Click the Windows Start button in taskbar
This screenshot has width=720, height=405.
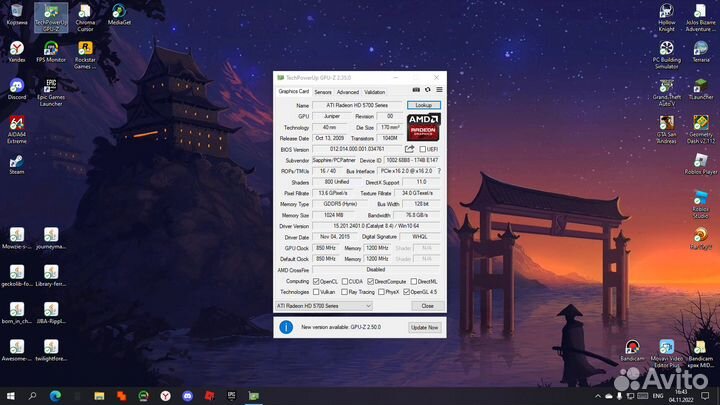click(x=12, y=396)
